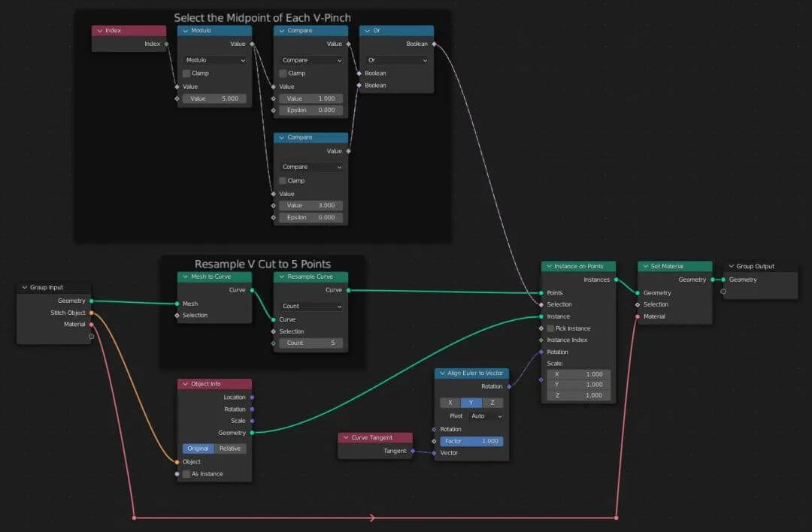This screenshot has height=532, width=812.
Task: Collapse the Modulo node chevron
Action: coord(186,31)
